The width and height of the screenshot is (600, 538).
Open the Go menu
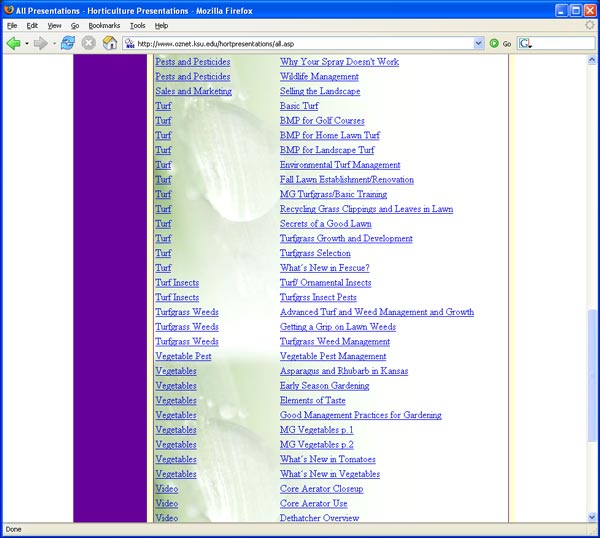[x=75, y=26]
